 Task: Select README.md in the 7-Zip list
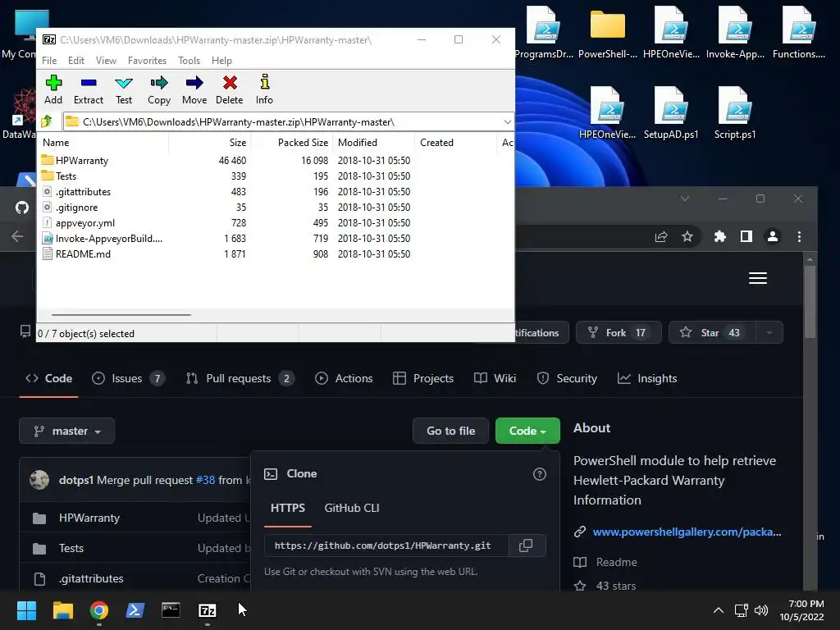(83, 254)
